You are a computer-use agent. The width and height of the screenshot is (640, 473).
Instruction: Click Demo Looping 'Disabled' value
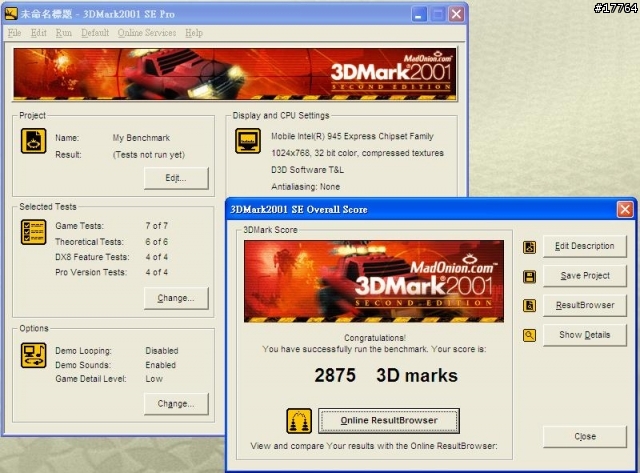click(162, 351)
